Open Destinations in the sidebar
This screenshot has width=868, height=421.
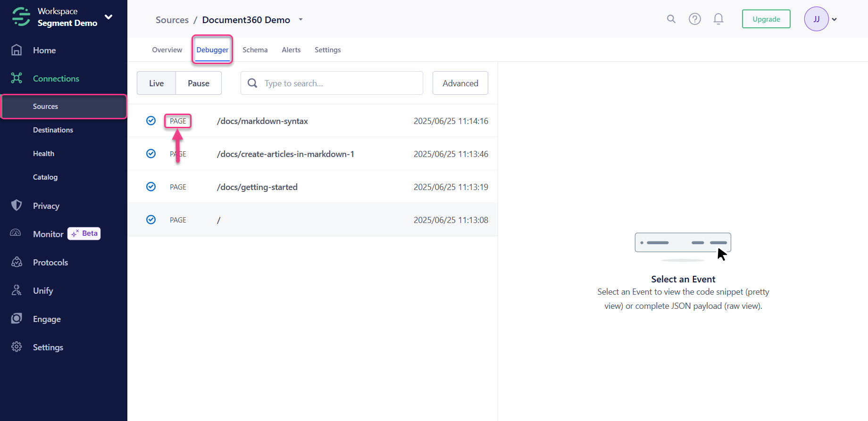[53, 130]
